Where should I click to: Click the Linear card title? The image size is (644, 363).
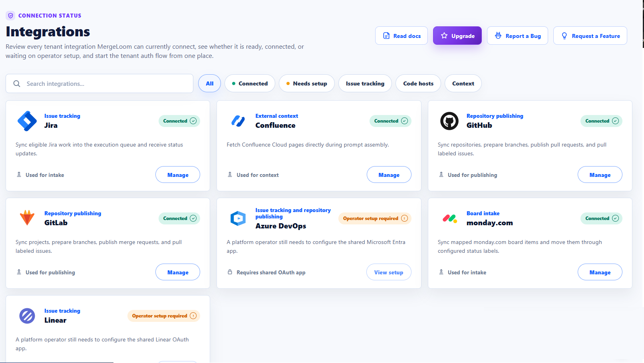56,320
